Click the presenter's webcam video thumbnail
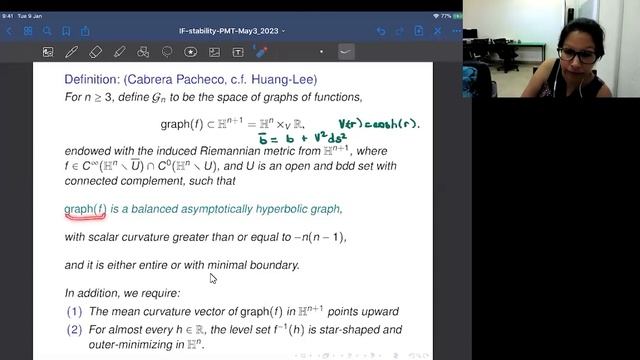Viewport: 640px width, 360px height. click(x=551, y=49)
